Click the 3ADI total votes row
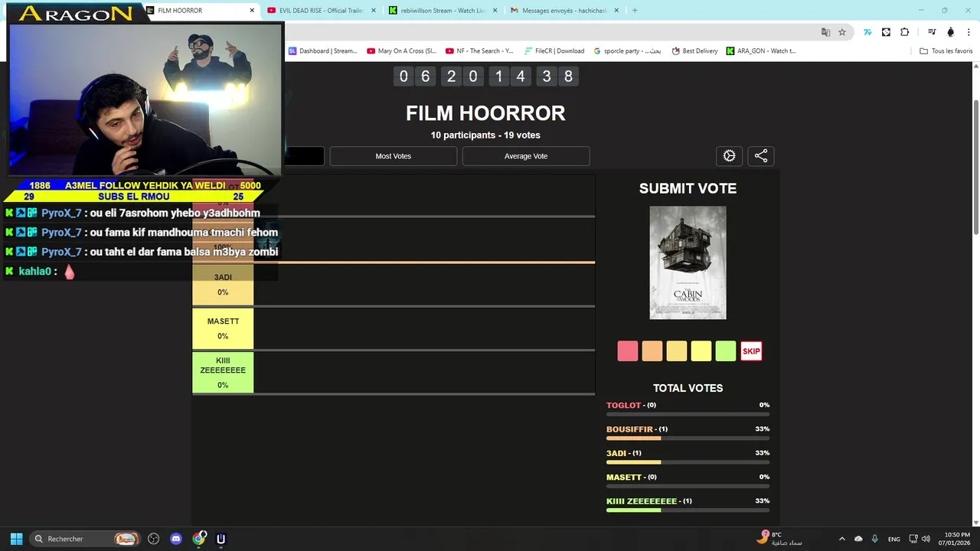Screen dimensions: 980x551 (x=688, y=457)
